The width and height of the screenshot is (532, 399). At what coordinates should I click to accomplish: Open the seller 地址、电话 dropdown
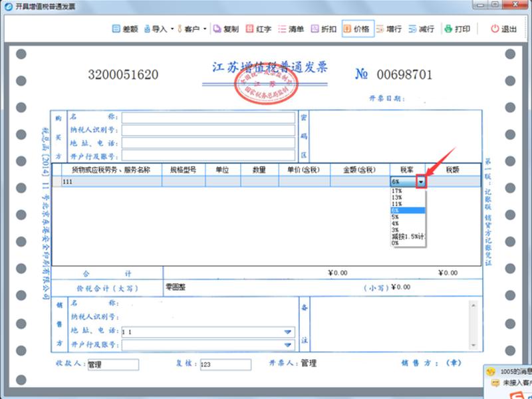click(x=288, y=332)
